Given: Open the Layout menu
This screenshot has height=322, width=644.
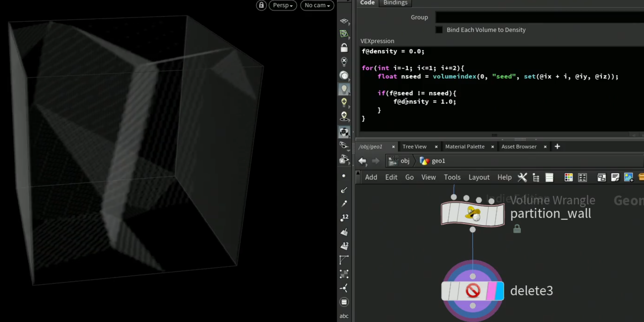Looking at the screenshot, I should tap(479, 177).
